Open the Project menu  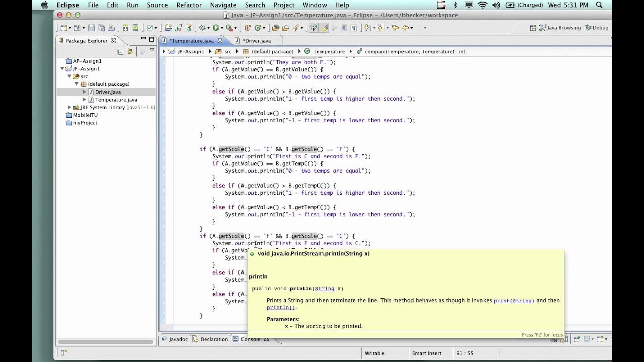(284, 5)
